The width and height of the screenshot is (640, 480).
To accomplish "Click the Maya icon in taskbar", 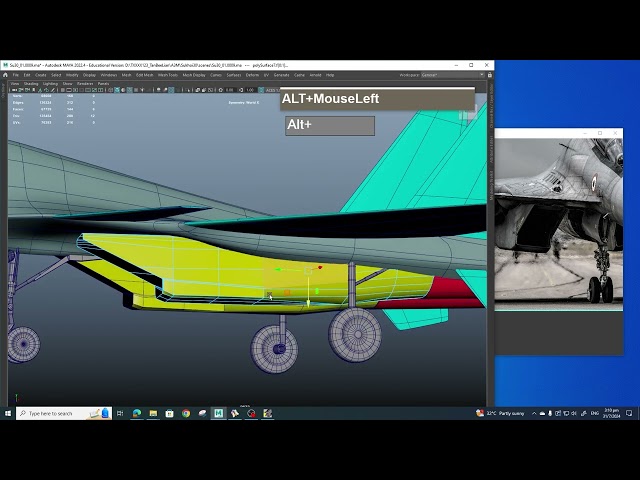I will (218, 413).
